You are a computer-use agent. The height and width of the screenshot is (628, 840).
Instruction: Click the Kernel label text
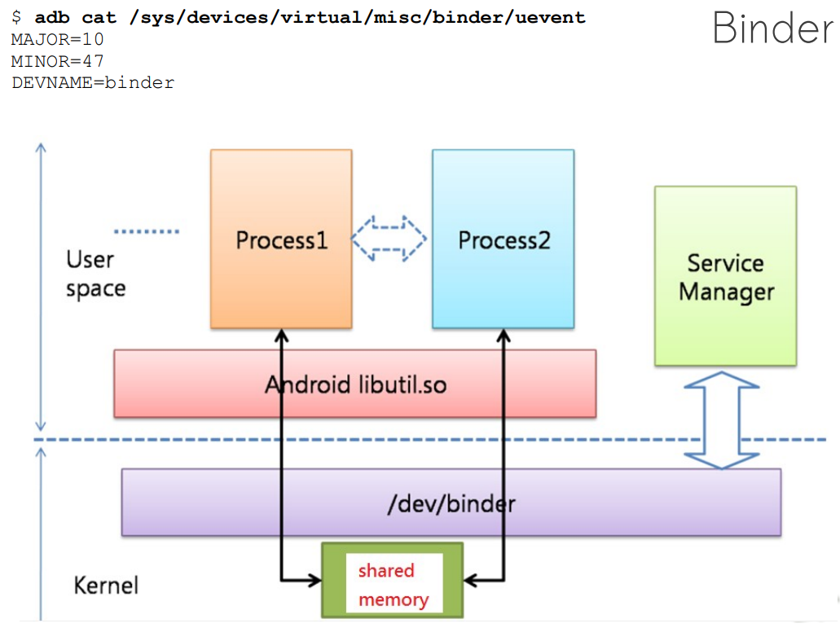pos(106,585)
